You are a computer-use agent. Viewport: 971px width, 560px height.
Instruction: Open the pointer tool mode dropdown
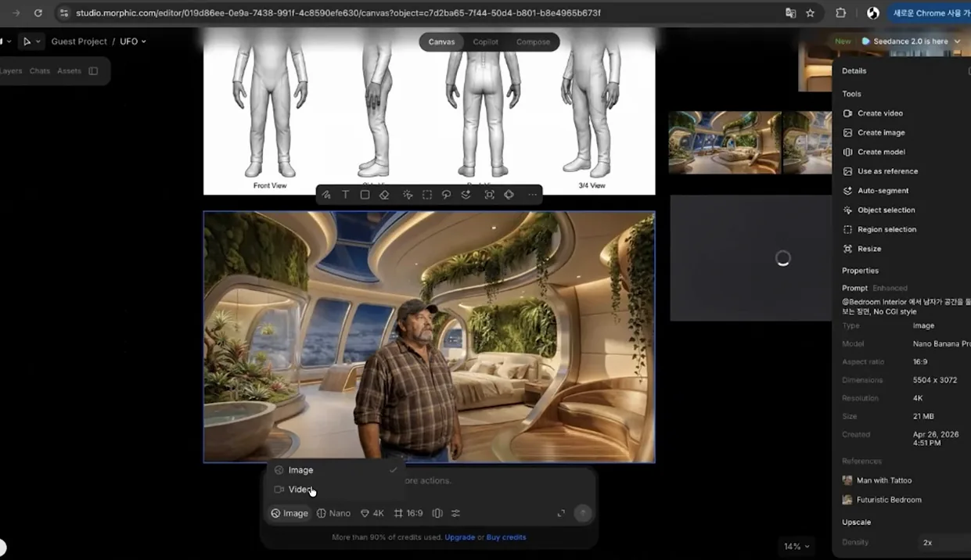pyautogui.click(x=31, y=41)
